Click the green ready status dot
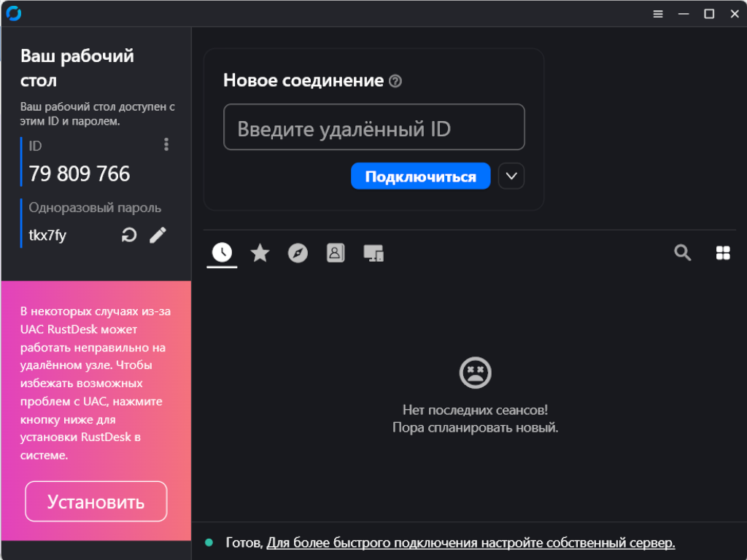 [209, 542]
